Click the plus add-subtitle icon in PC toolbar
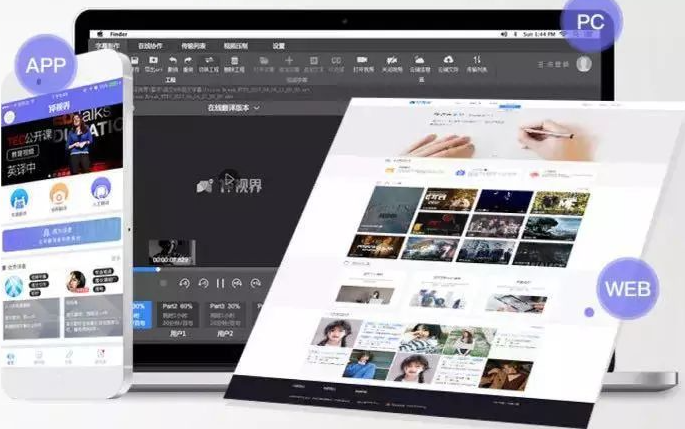This screenshot has width=685, height=429. click(x=289, y=60)
